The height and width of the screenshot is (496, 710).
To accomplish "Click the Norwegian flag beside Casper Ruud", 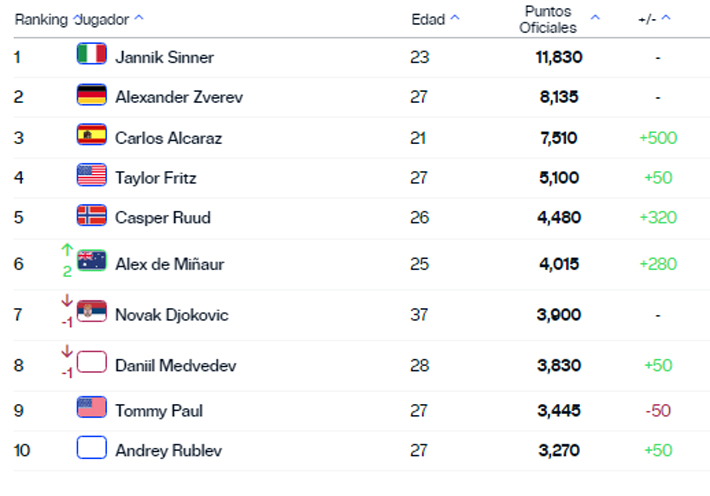I will pos(91,216).
